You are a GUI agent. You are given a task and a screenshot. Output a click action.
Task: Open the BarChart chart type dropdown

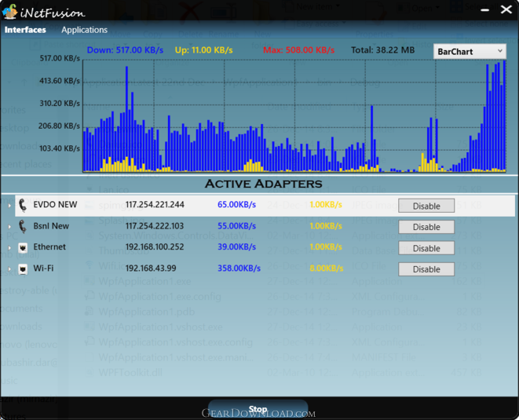click(x=470, y=52)
